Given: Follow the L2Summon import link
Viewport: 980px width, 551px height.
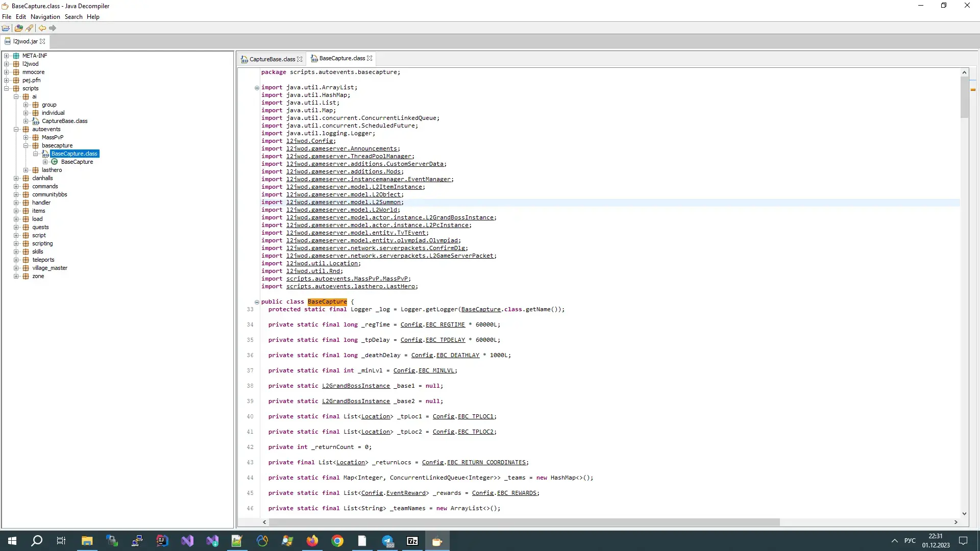Looking at the screenshot, I should coord(344,203).
